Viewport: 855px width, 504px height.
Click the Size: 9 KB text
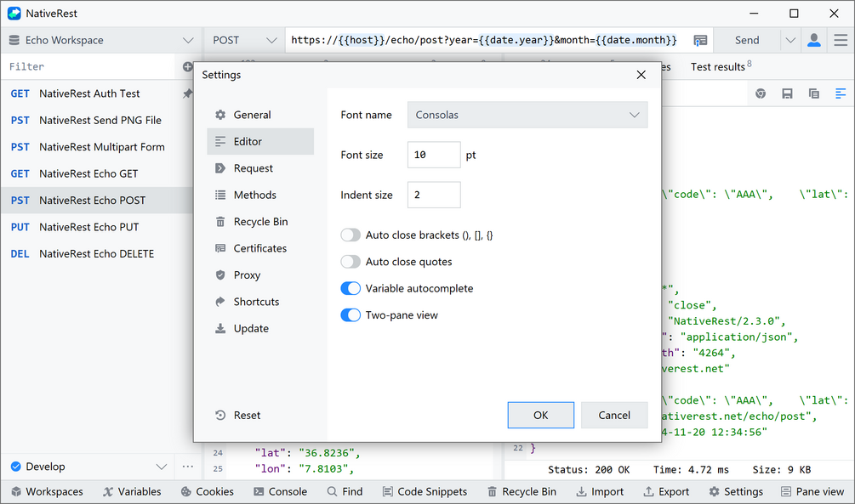[781, 470]
